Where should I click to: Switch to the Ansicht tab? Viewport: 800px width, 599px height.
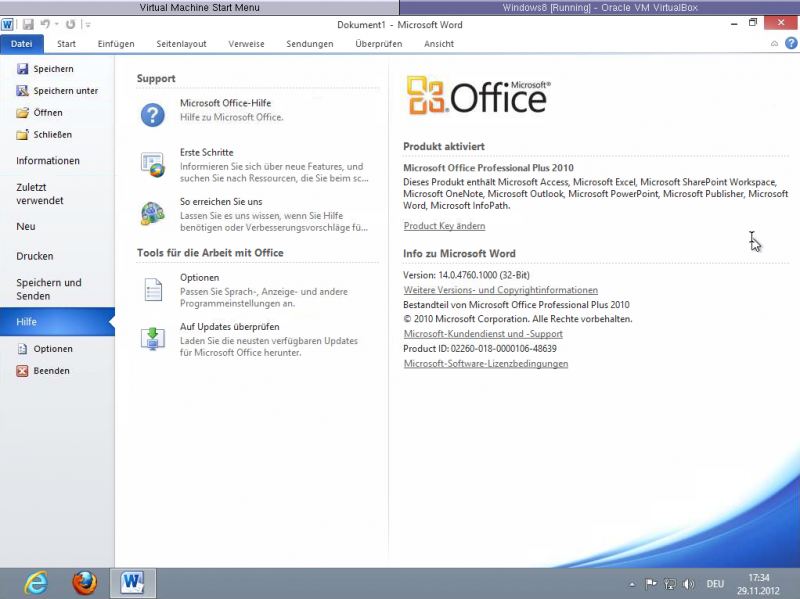coord(439,44)
